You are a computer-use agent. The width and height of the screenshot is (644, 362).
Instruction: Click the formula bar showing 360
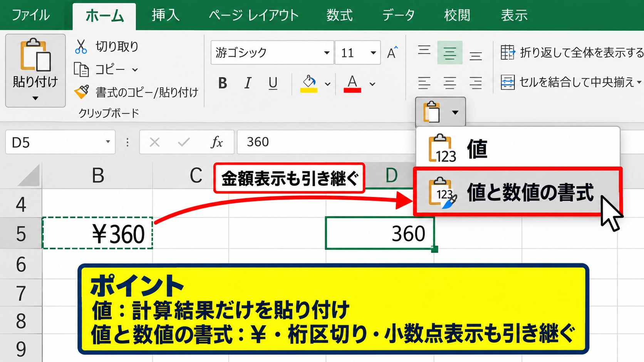click(326, 142)
